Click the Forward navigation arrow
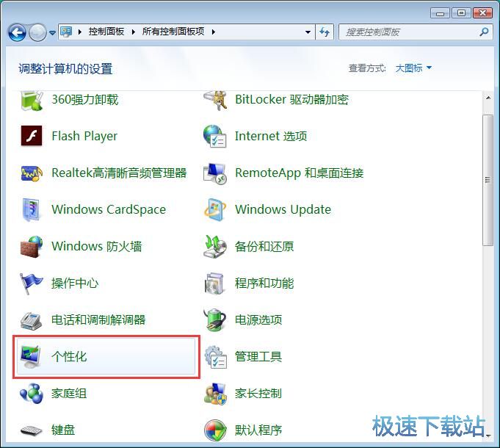 [37, 32]
